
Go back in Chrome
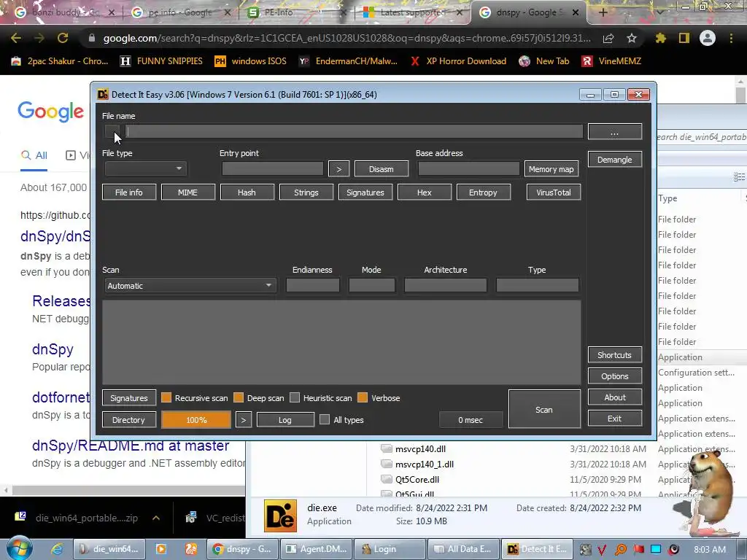coord(16,38)
